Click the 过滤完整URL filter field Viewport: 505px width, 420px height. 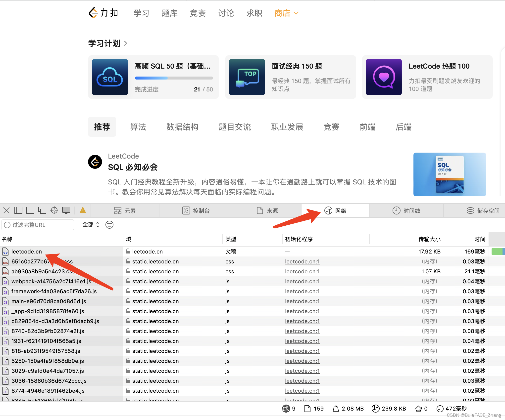click(x=38, y=225)
